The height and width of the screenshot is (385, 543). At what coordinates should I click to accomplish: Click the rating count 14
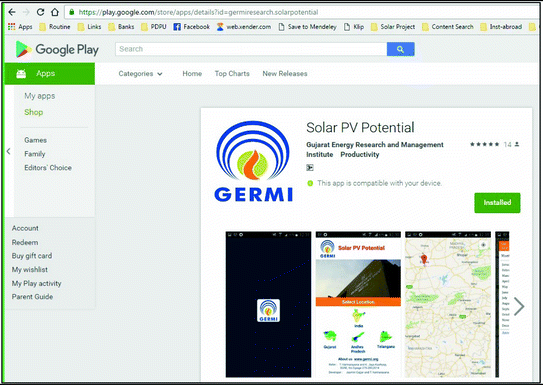pos(507,144)
